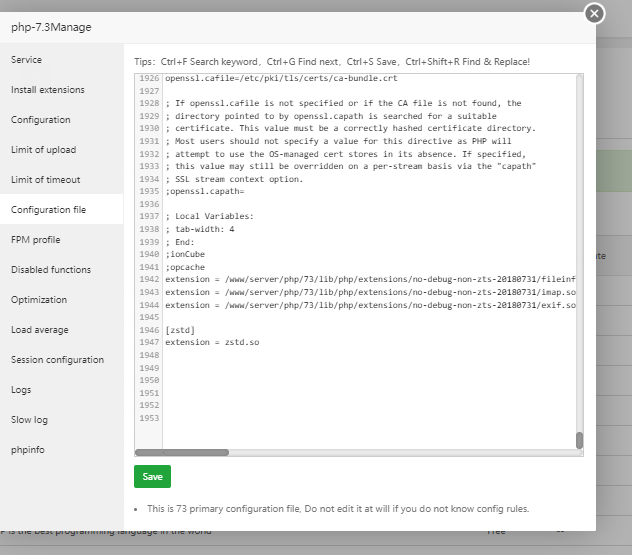Open Limit of timeout settings
Screen dimensions: 632x555
pyautogui.click(x=46, y=180)
